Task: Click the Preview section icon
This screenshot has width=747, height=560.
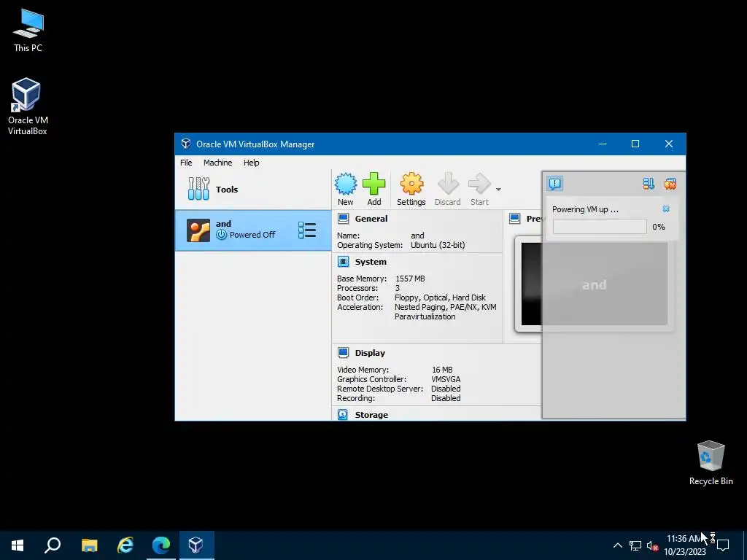Action: pyautogui.click(x=514, y=219)
